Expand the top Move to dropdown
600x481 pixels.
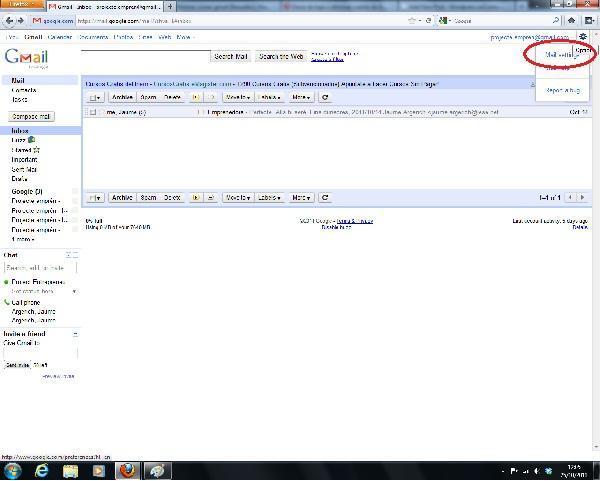click(237, 98)
